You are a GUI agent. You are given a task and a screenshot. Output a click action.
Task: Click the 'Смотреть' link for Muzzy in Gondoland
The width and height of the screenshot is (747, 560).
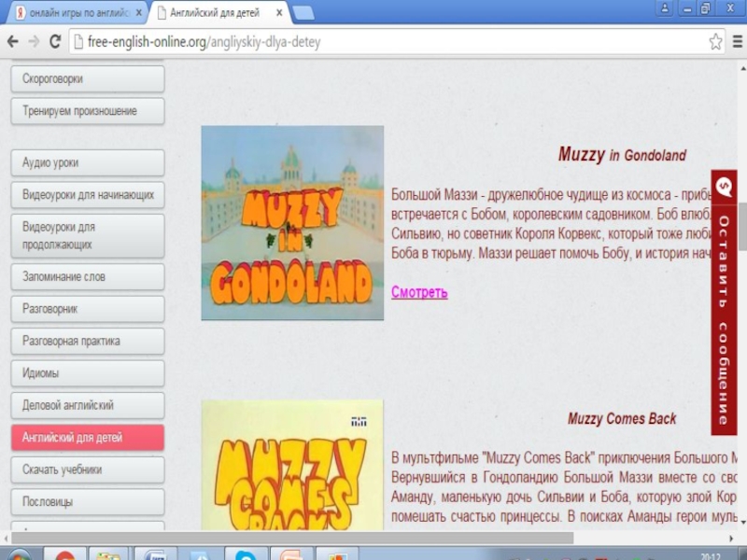coord(419,292)
